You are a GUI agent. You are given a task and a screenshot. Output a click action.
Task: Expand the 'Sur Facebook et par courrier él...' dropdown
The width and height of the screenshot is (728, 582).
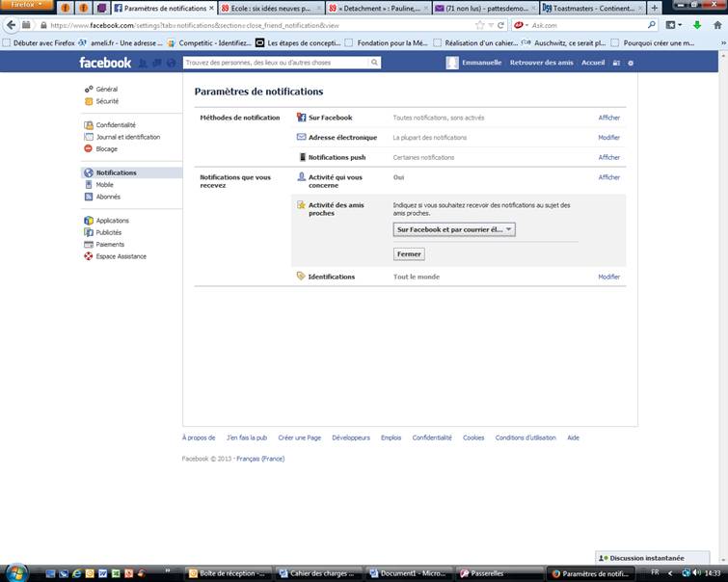(x=454, y=229)
